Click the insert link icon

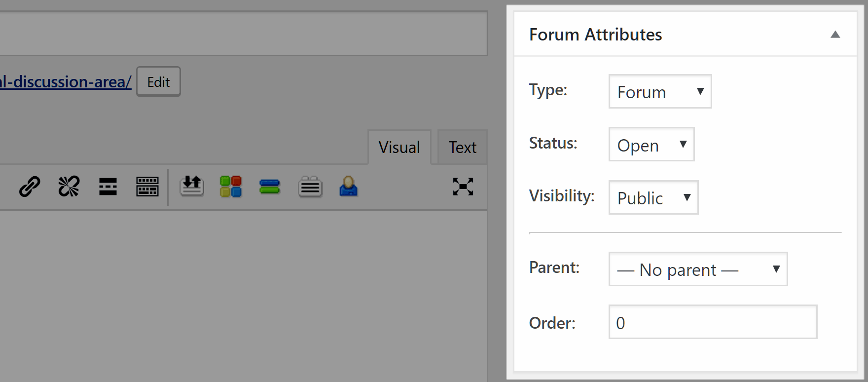30,187
